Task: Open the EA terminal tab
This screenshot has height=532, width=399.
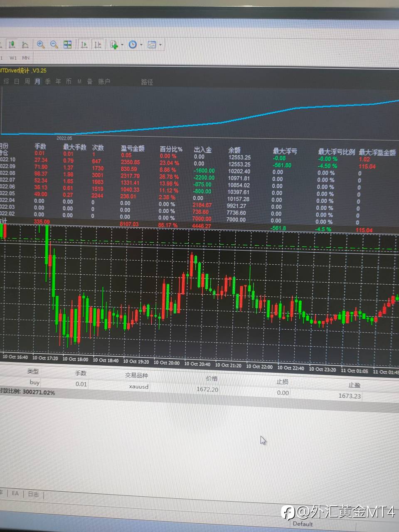Action: click(15, 493)
